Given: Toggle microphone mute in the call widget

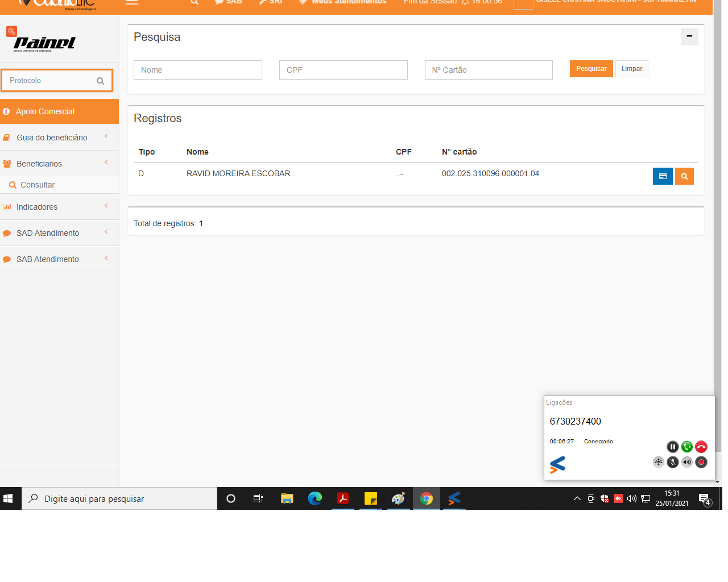Looking at the screenshot, I should point(672,462).
